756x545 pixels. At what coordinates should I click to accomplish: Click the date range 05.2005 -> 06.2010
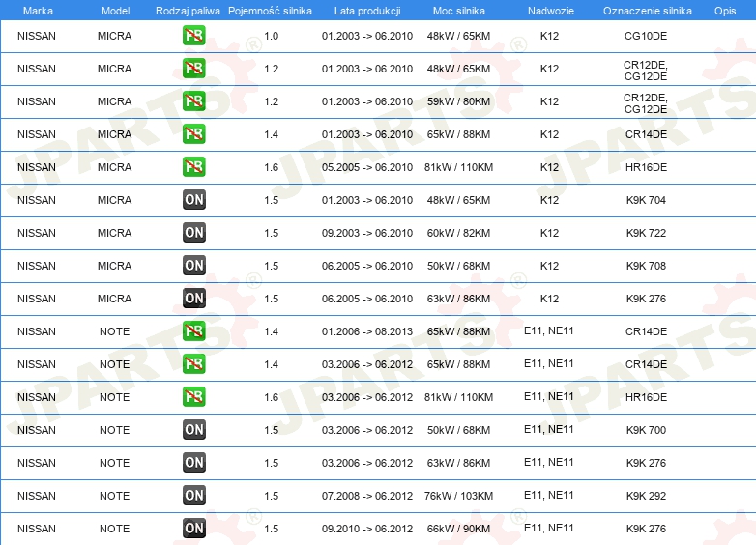click(x=367, y=167)
